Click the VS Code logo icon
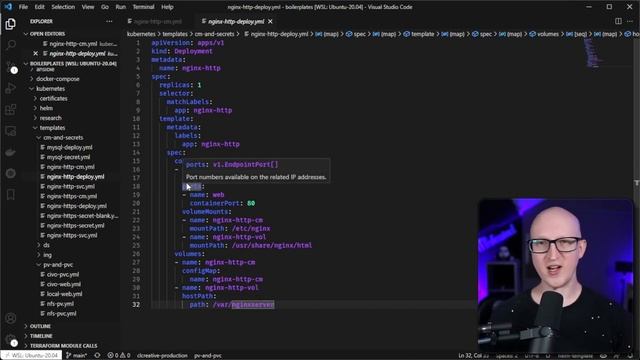640x360 pixels. pyautogui.click(x=8, y=7)
